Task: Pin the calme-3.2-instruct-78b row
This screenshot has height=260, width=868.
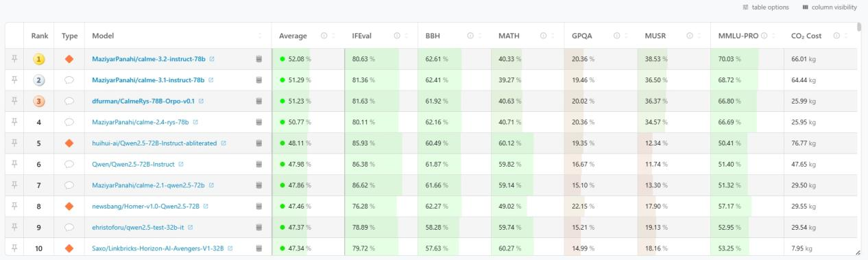Action: click(13, 59)
